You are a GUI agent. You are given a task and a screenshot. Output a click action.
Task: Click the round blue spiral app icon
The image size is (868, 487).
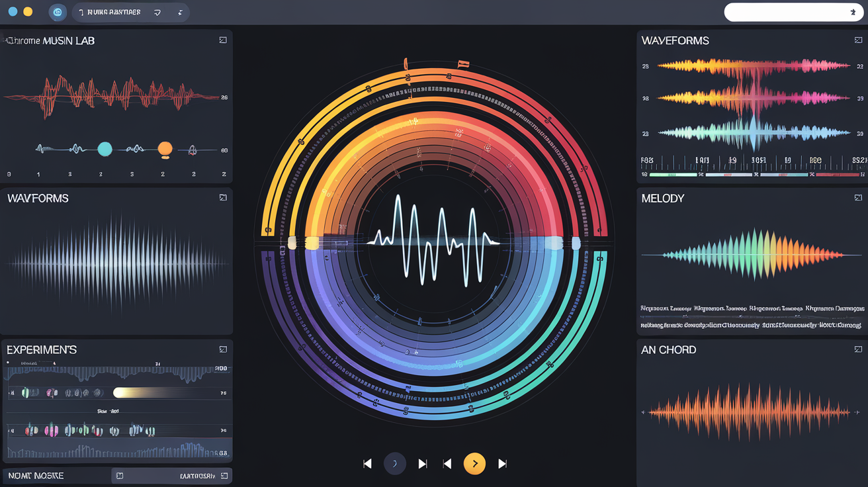point(58,12)
